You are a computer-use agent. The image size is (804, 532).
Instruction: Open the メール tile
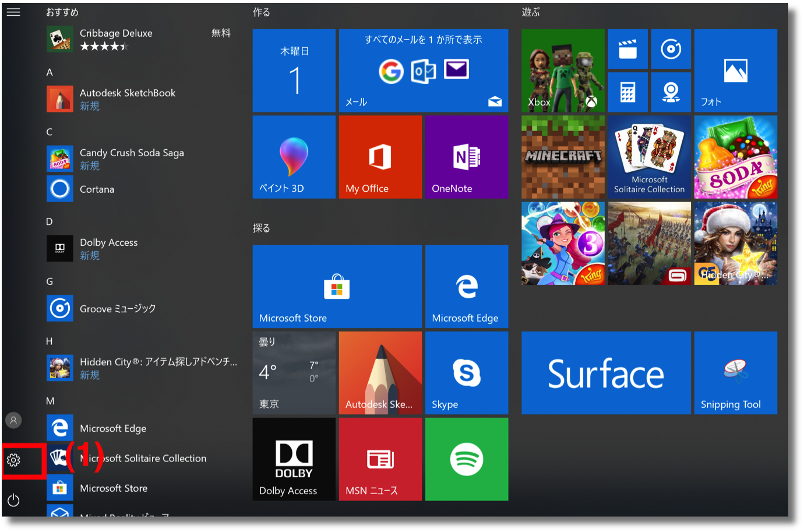pyautogui.click(x=424, y=71)
